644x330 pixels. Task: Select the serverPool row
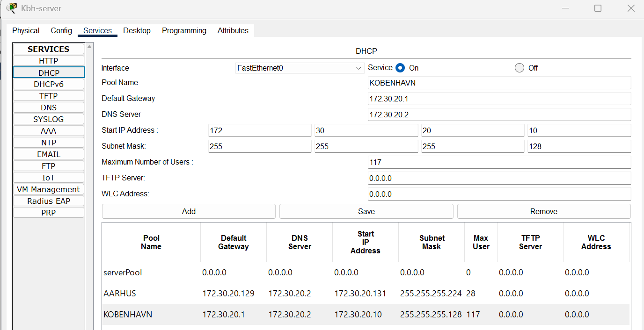click(x=366, y=273)
